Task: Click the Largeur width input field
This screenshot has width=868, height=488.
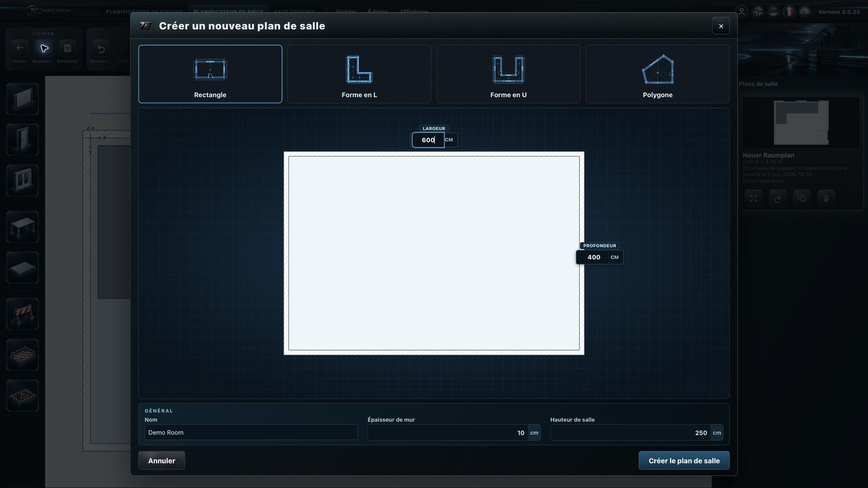Action: [428, 140]
